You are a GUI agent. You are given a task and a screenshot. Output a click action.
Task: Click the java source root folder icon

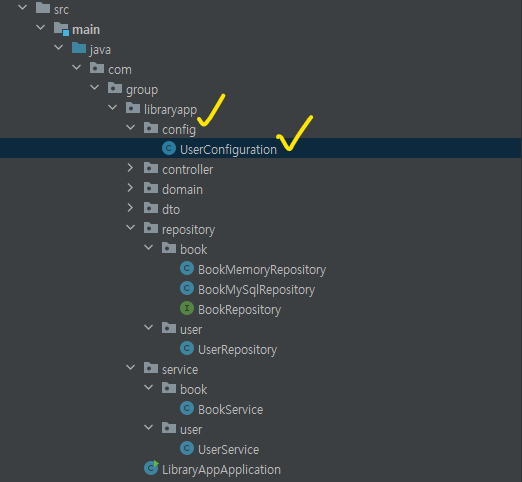79,48
